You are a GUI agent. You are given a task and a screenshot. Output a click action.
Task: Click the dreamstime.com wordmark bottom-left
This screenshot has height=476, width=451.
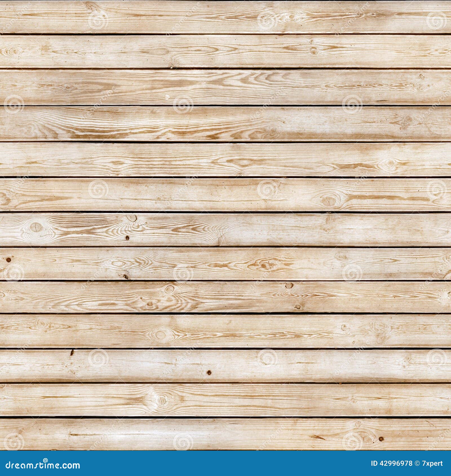42,464
